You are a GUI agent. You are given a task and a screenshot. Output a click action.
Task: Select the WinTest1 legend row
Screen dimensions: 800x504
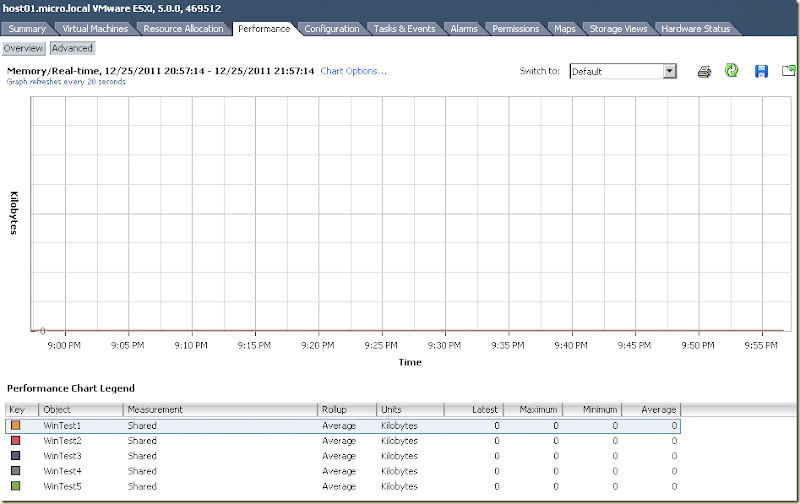pos(343,426)
